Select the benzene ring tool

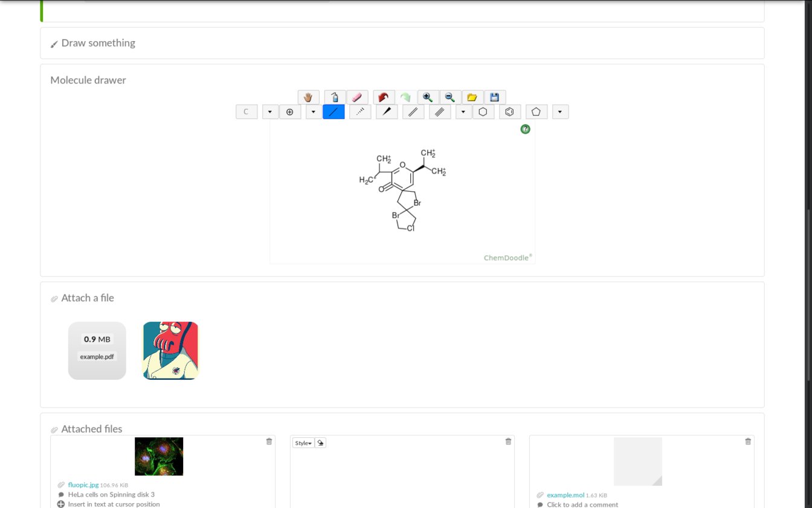(510, 112)
